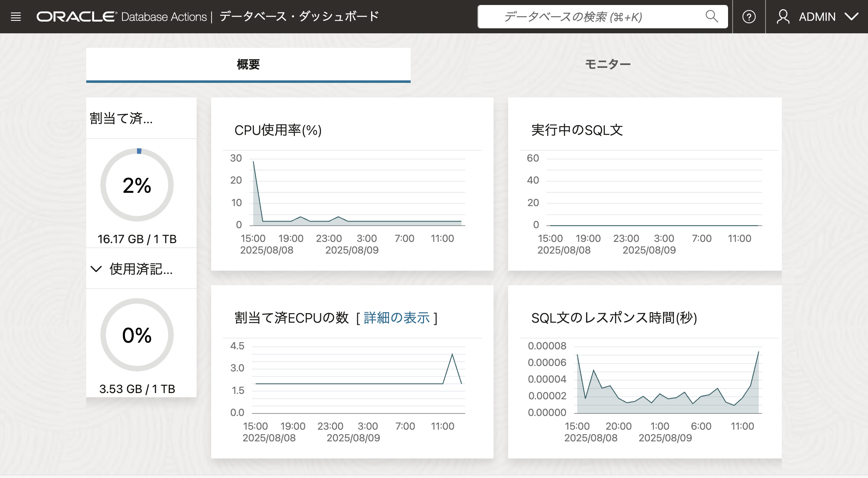Select the 割当て済 storage gauge
This screenshot has height=478, width=868.
tap(137, 185)
